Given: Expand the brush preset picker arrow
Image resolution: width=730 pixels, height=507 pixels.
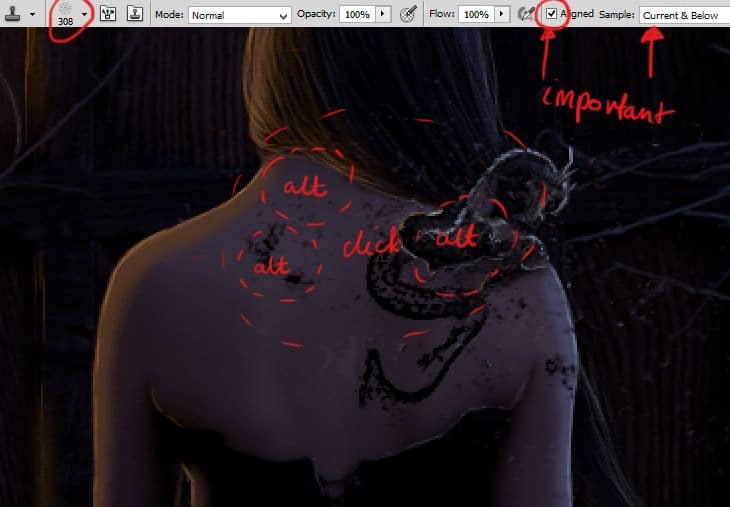Looking at the screenshot, I should pyautogui.click(x=85, y=16).
